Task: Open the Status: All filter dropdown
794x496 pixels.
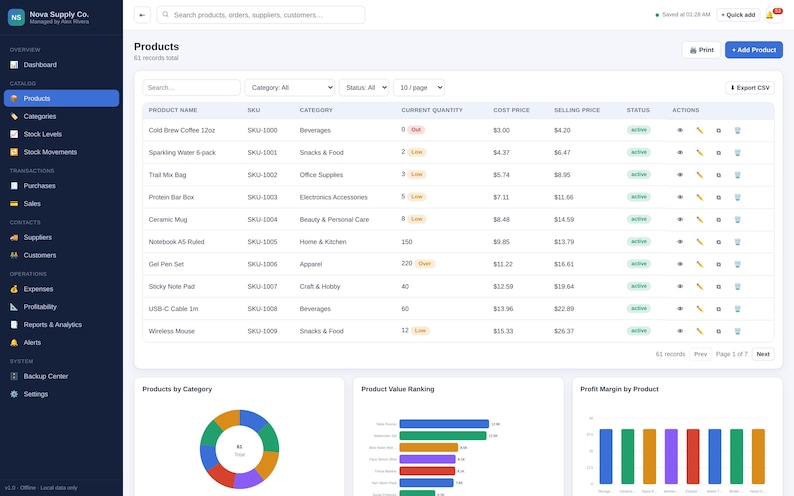Action: click(364, 88)
